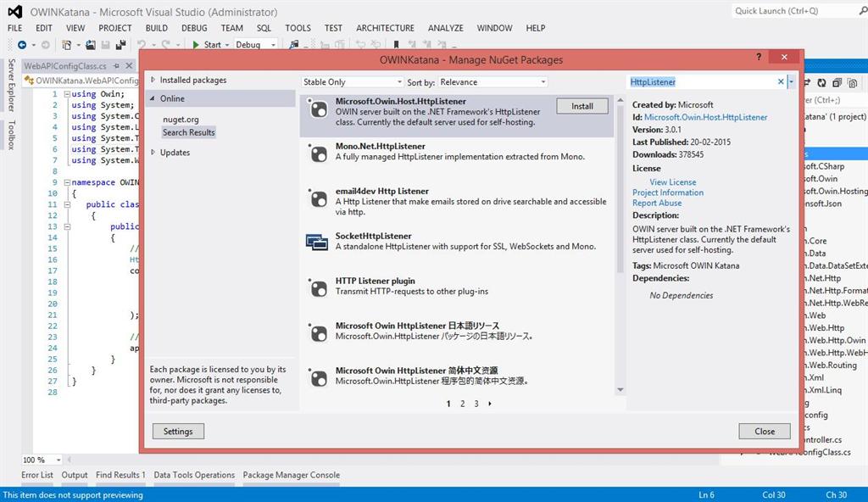Go to results page 3
The image size is (868, 502).
(476, 404)
